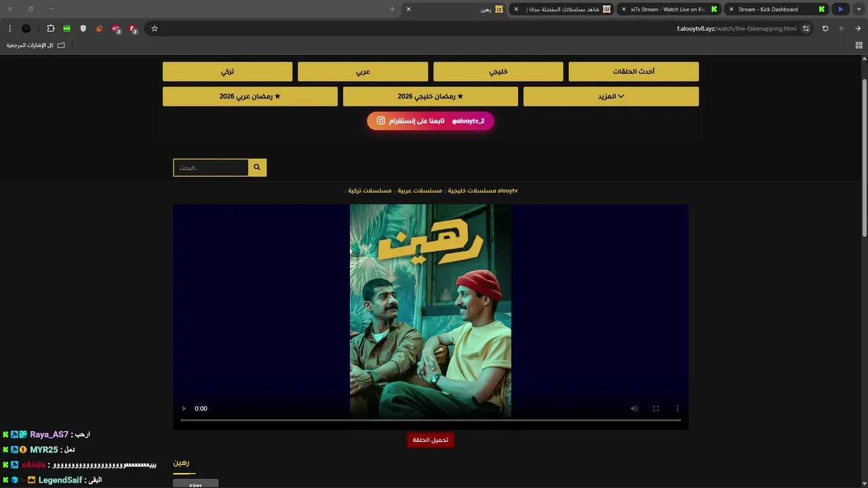868x488 pixels.
Task: Open the Extensions puzzle-piece menu
Action: (50, 28)
